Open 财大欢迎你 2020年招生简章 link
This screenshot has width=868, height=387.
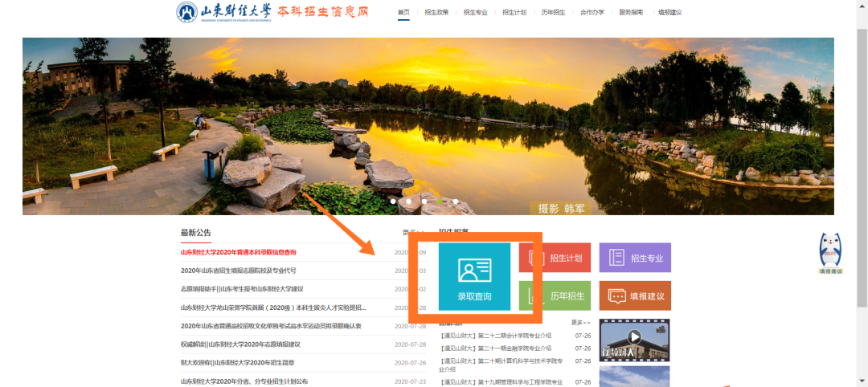[237, 363]
